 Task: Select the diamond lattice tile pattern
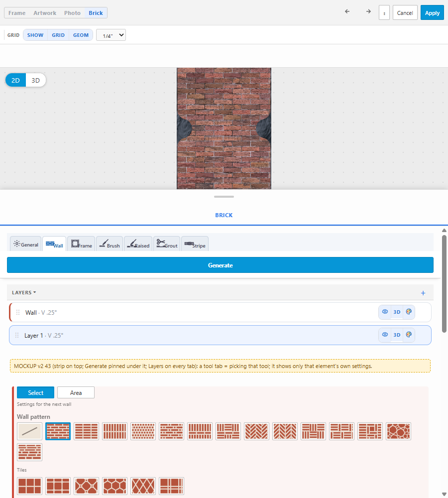pyautogui.click(x=143, y=486)
